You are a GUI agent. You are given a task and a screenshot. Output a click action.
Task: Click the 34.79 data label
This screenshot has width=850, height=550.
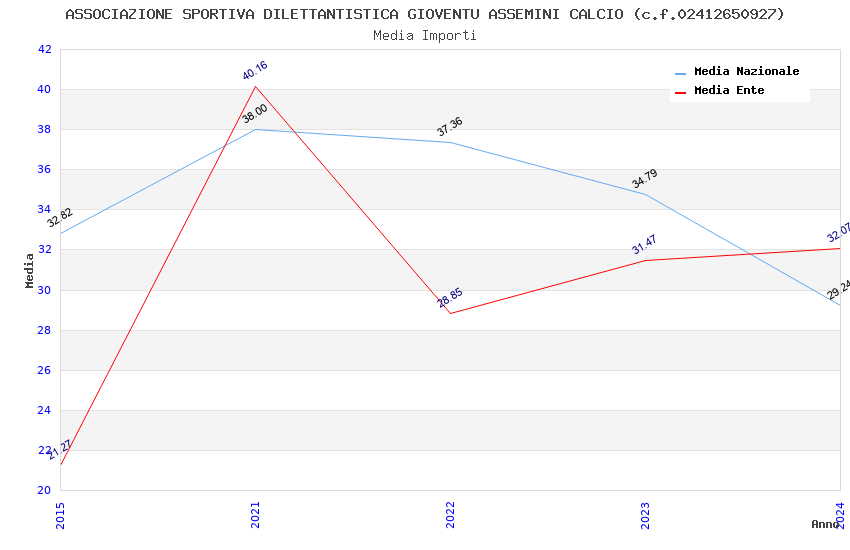click(x=645, y=179)
